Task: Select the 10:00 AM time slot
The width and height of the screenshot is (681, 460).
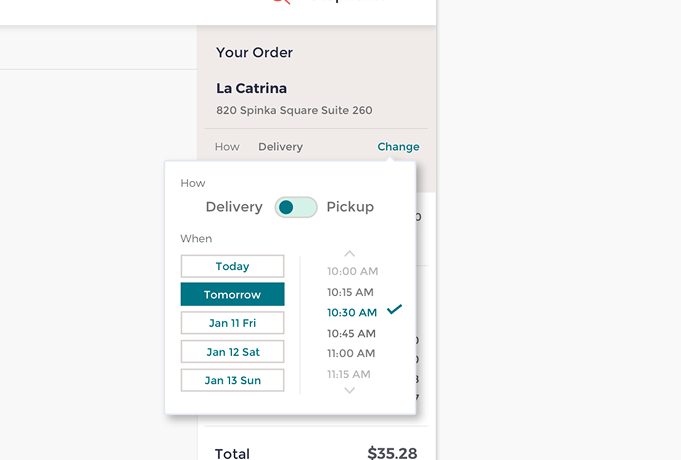Action: coord(352,271)
